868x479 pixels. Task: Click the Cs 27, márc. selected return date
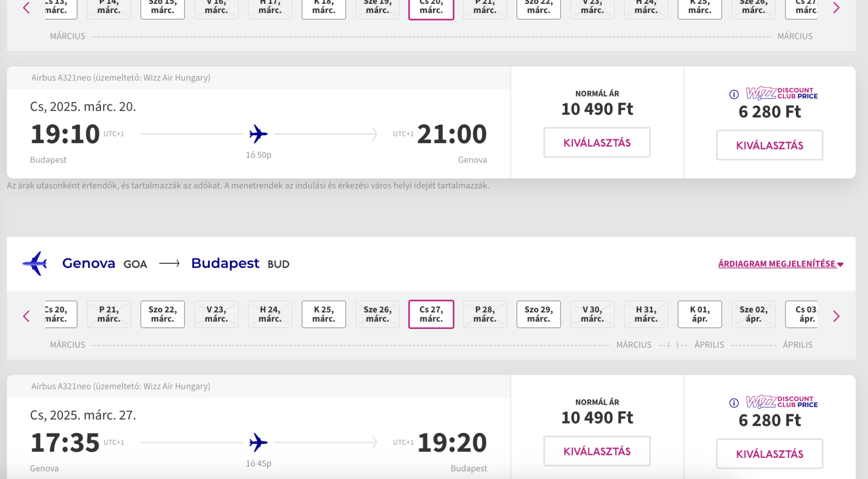[x=431, y=314]
